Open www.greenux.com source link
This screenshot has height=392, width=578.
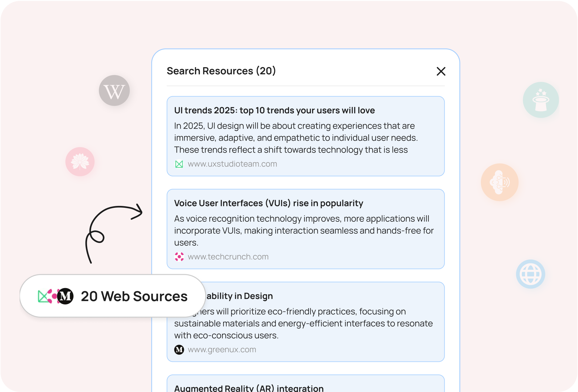tap(222, 350)
